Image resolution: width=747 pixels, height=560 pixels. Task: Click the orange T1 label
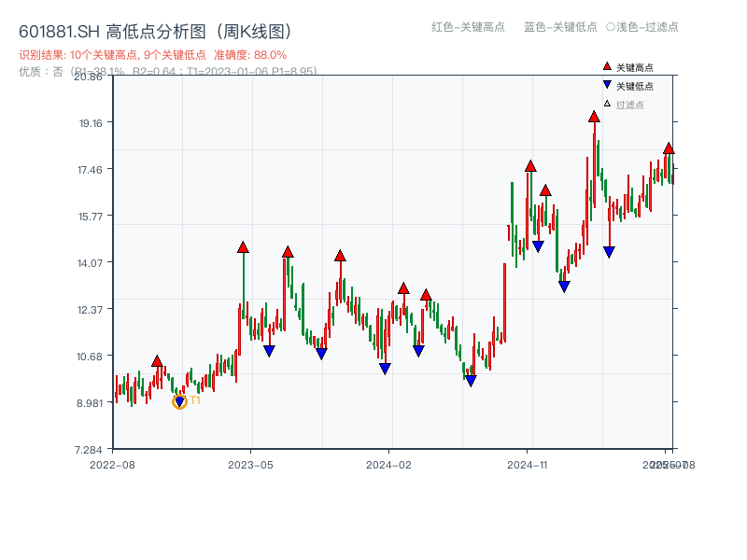(x=195, y=400)
